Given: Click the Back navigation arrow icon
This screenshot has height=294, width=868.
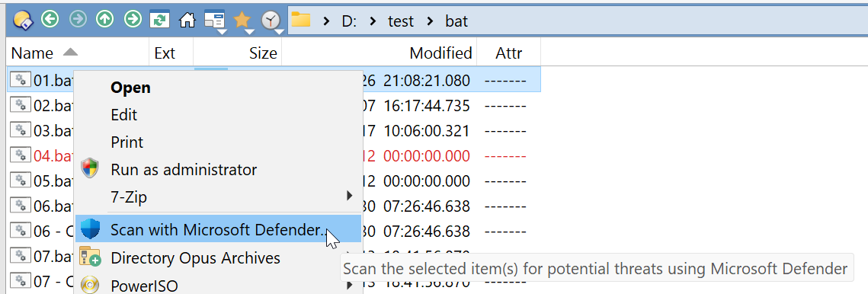Looking at the screenshot, I should (50, 20).
